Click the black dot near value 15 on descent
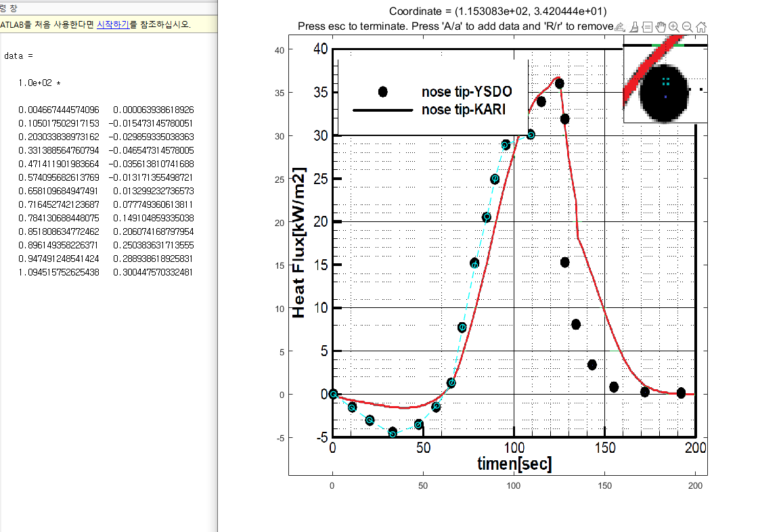 [x=564, y=263]
